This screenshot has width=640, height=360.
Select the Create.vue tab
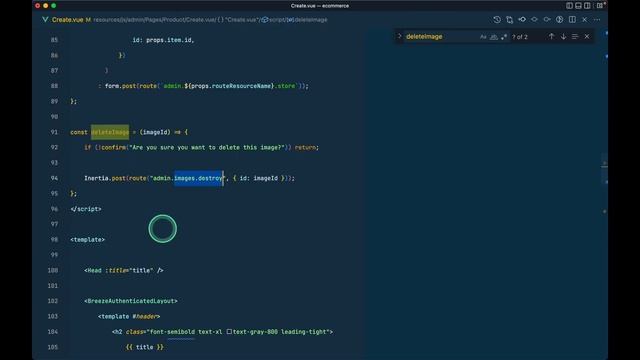67,20
